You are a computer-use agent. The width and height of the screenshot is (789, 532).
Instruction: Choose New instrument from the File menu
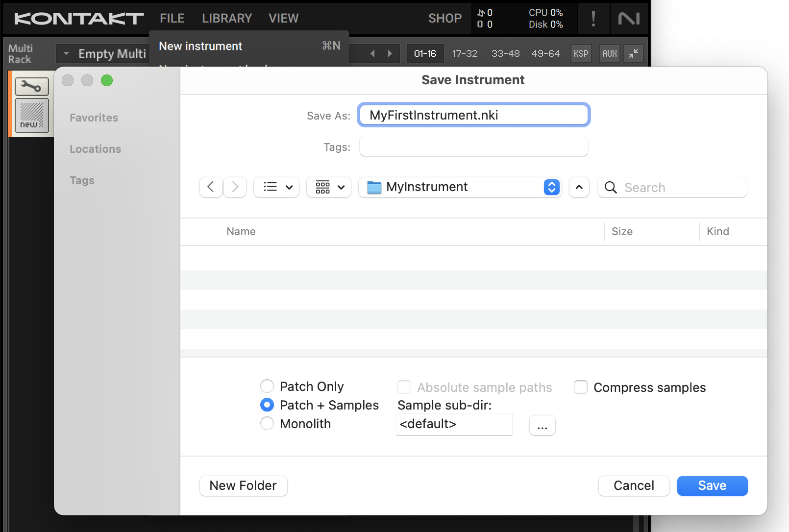(249, 46)
